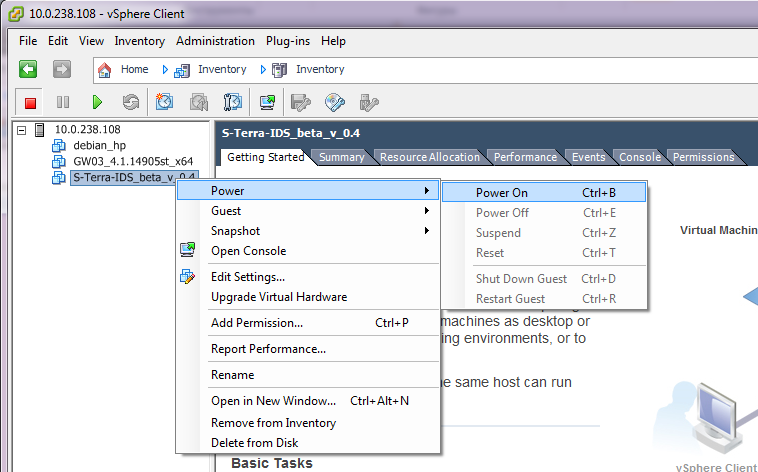758x472 pixels.
Task: Click the S-Terra-IDS_beta VM icon in the tree
Action: click(58, 177)
